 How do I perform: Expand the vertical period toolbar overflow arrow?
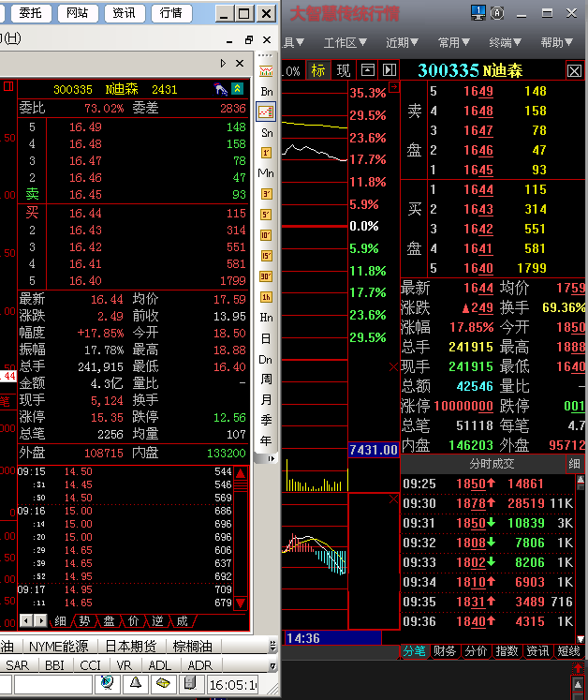point(271,458)
